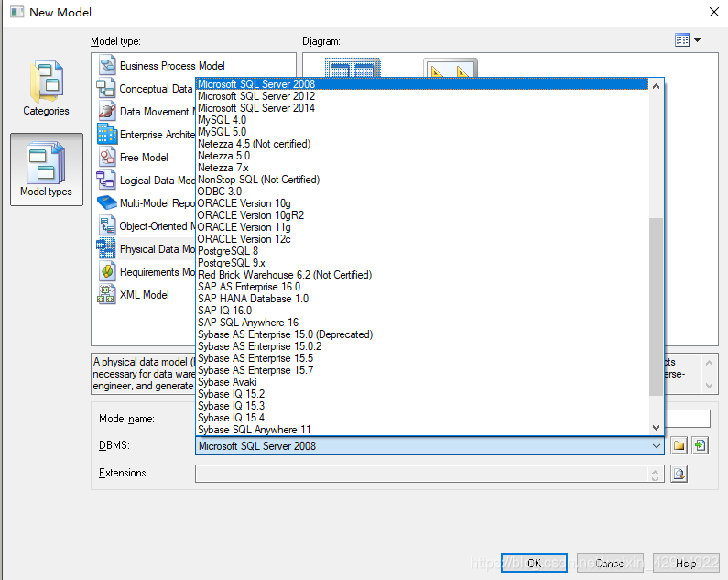Choose the Free Model icon

(107, 157)
